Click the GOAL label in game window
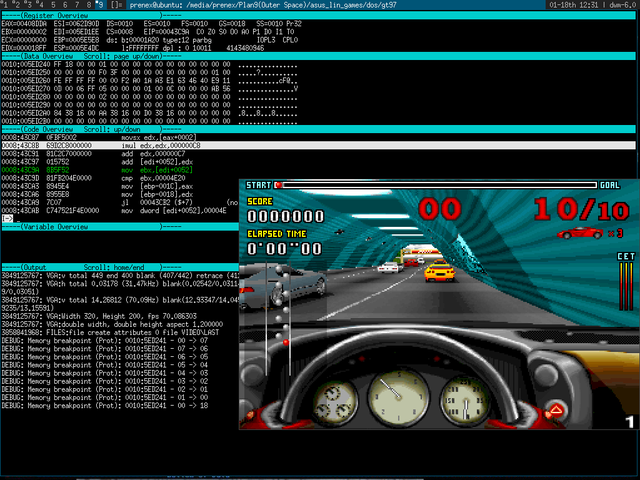The width and height of the screenshot is (640, 480). pos(610,185)
